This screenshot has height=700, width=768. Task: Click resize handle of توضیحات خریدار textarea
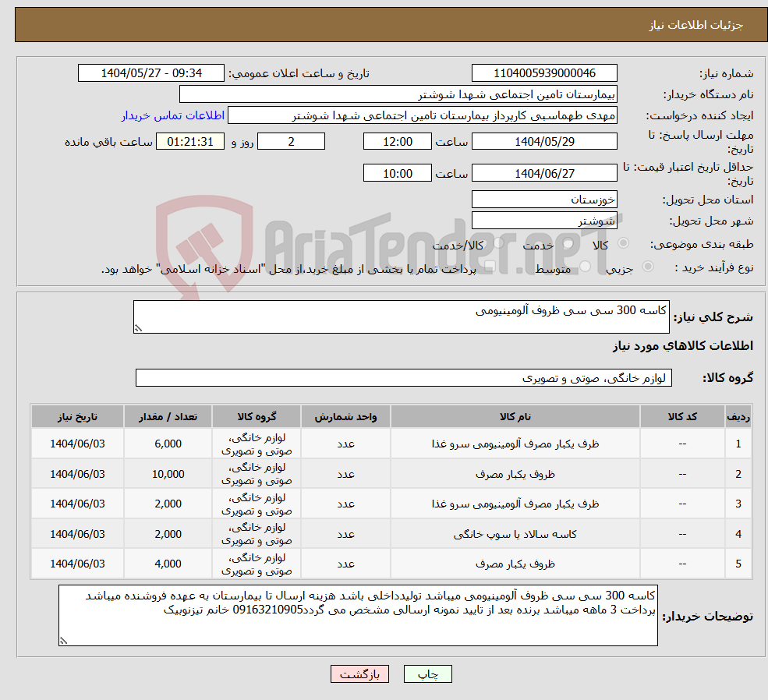click(x=62, y=641)
